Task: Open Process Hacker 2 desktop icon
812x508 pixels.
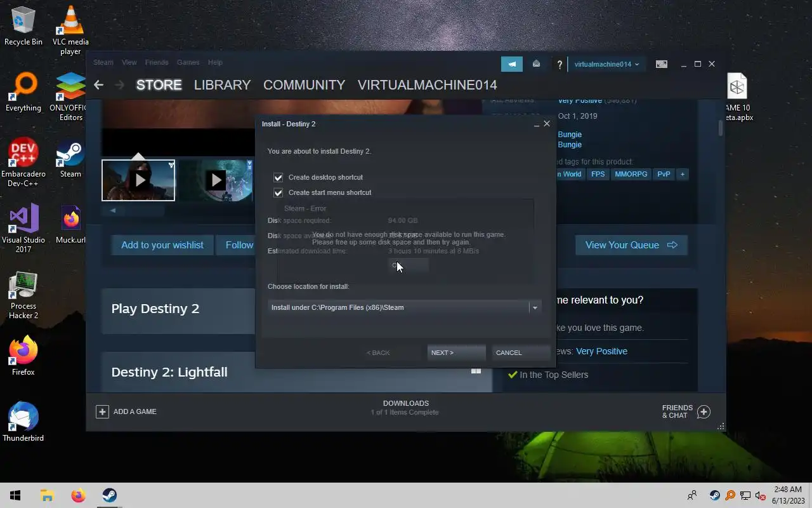Action: click(x=23, y=295)
